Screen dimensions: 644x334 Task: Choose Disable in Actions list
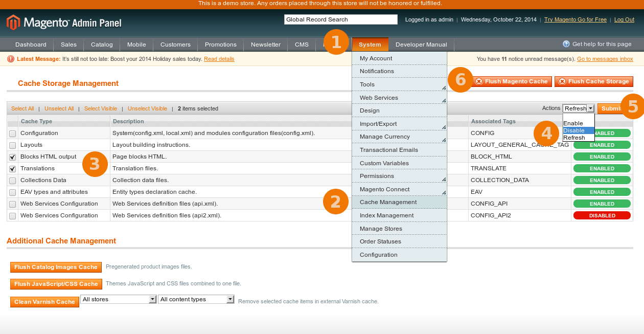[x=579, y=130]
